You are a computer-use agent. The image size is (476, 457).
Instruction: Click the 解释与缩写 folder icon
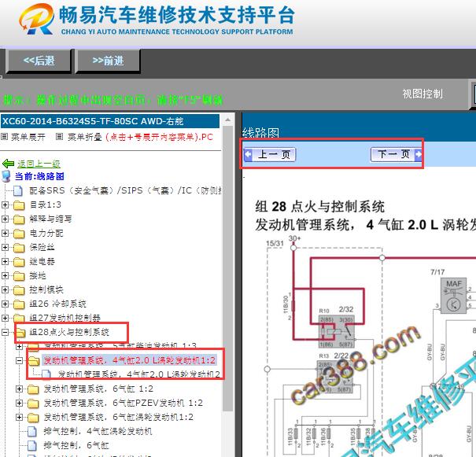click(x=19, y=219)
